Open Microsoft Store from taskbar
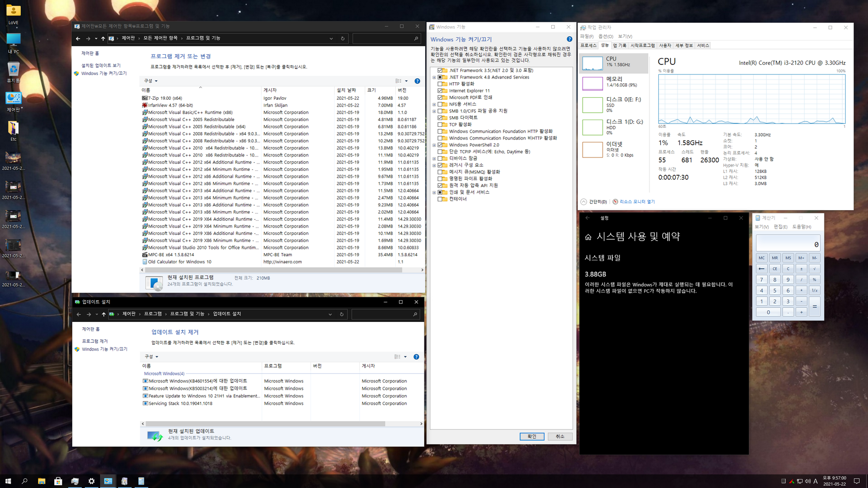 tap(58, 481)
